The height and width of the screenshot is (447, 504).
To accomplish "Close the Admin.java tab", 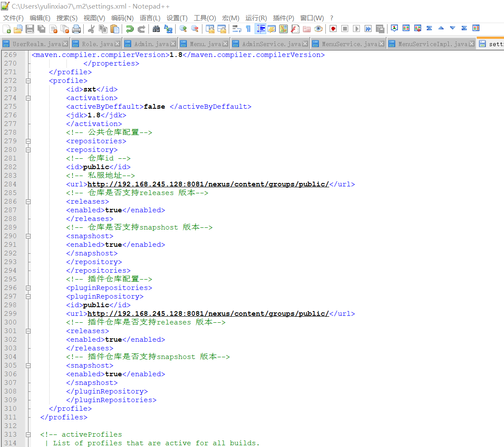I will click(173, 44).
